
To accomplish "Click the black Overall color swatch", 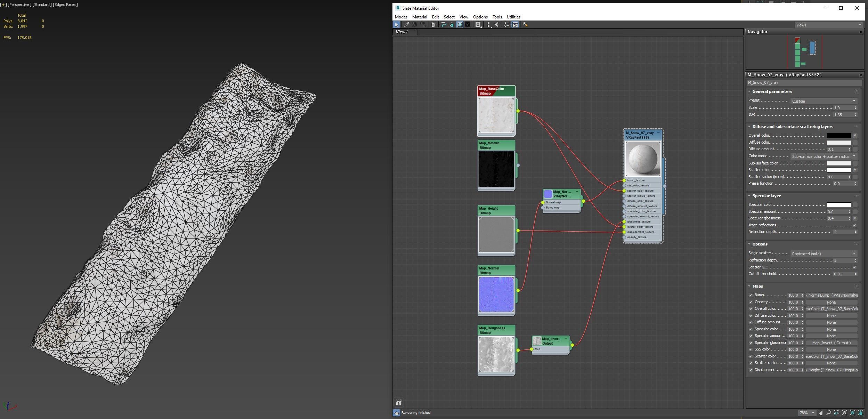I will point(839,136).
